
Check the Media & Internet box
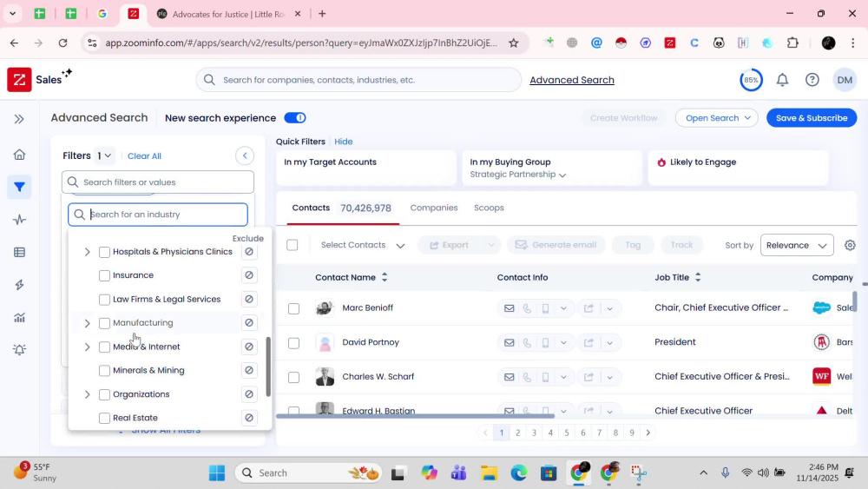coord(104,347)
